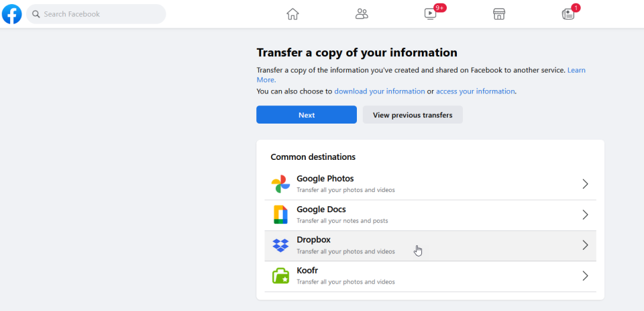
Task: Select the Dropbox destination title
Action: pos(313,240)
